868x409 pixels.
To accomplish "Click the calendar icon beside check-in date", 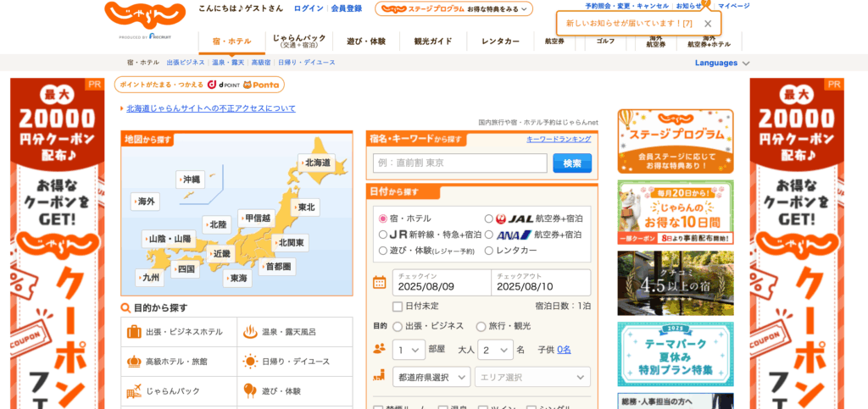I will tap(379, 283).
